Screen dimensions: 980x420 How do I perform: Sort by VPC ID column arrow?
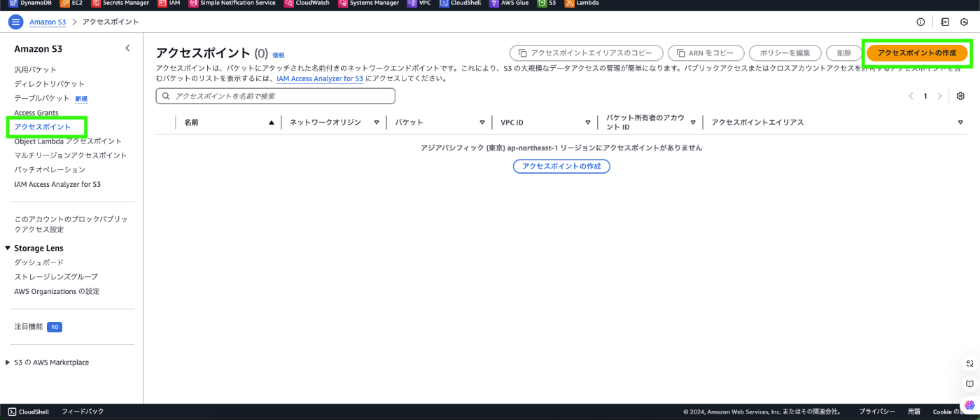pos(588,122)
